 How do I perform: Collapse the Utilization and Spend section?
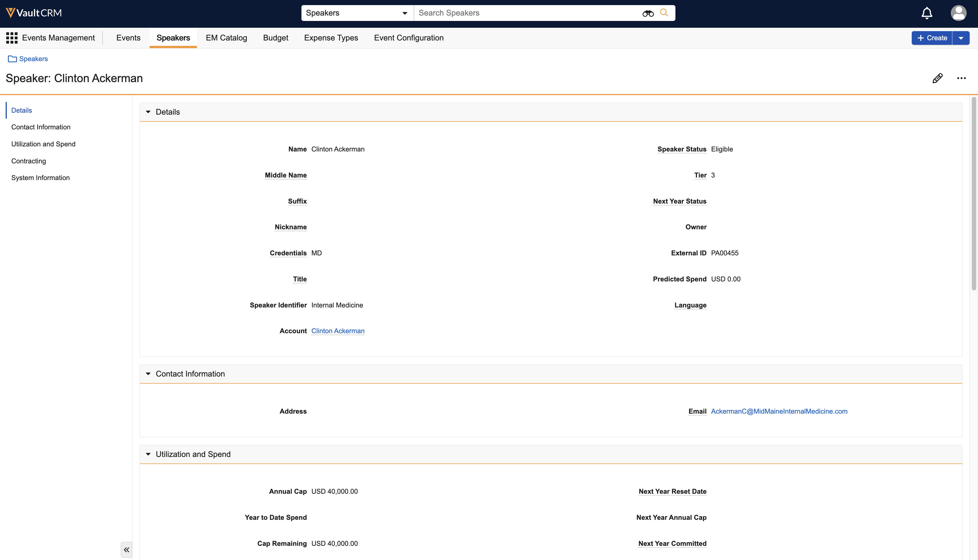click(x=148, y=454)
